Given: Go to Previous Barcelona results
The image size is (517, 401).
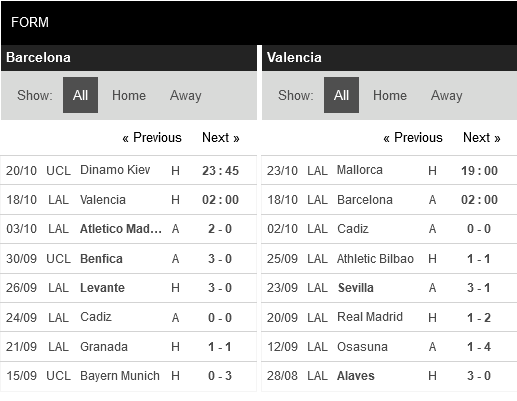Looking at the screenshot, I should click(152, 137).
